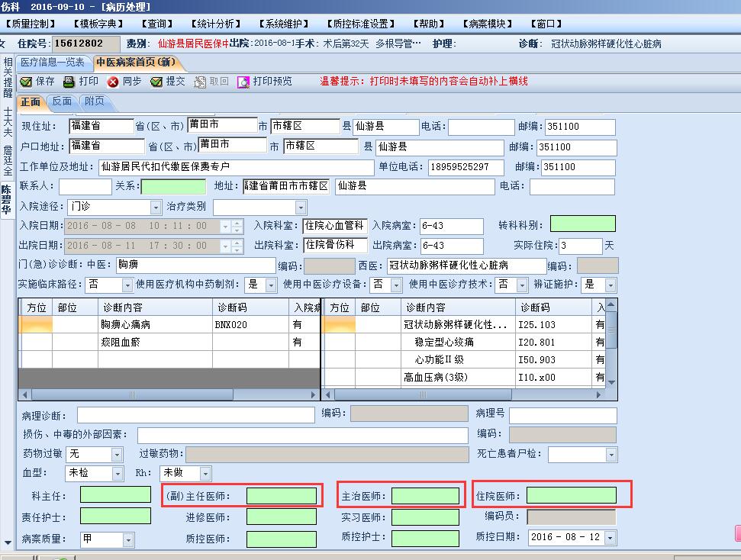Click the 打印预览 preview icon
Screen dimensions: 741x560
(x=243, y=82)
